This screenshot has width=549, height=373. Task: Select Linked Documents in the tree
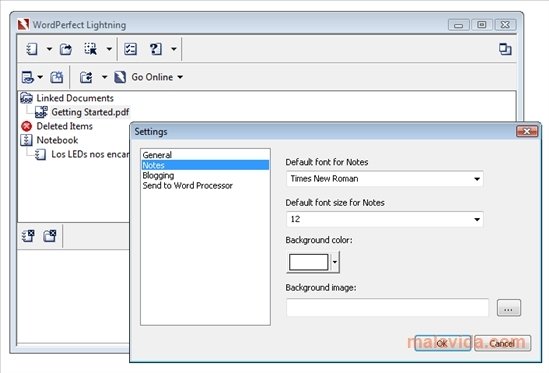click(x=75, y=98)
